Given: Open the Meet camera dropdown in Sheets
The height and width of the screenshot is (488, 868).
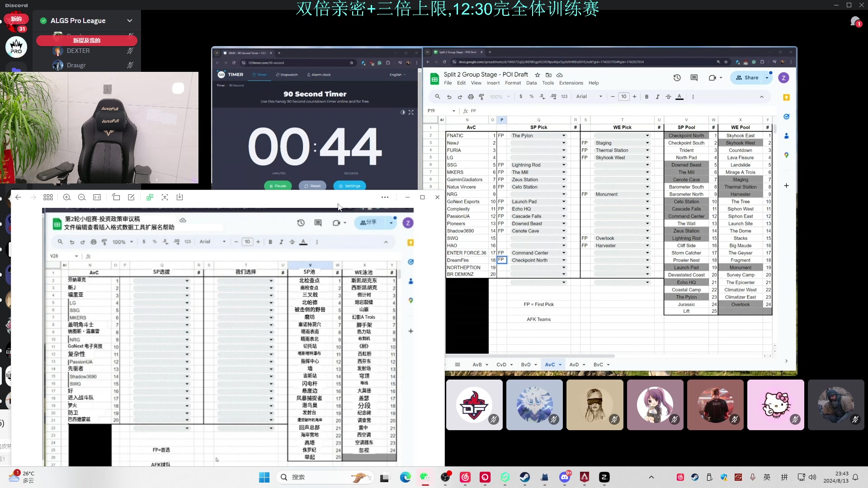Looking at the screenshot, I should 721,78.
